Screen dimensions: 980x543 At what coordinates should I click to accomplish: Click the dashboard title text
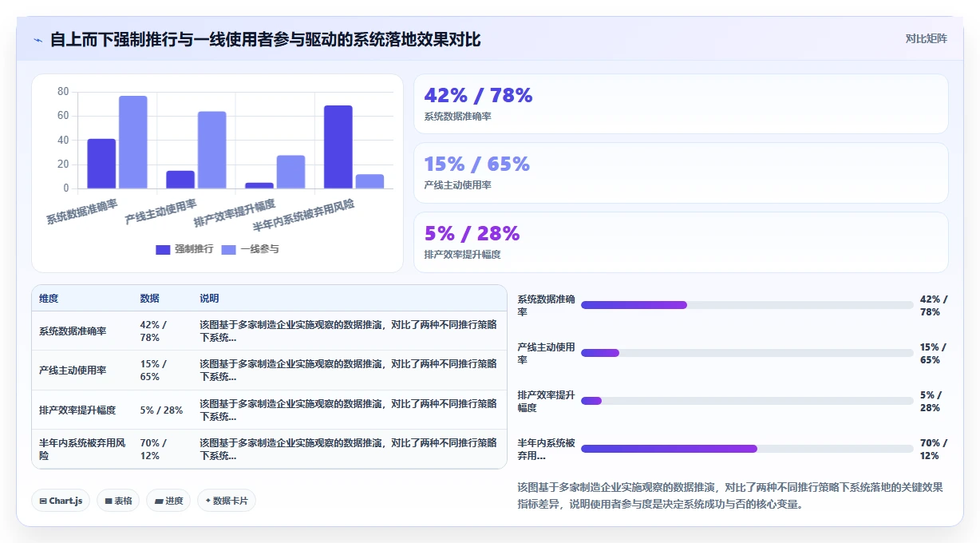tap(265, 39)
